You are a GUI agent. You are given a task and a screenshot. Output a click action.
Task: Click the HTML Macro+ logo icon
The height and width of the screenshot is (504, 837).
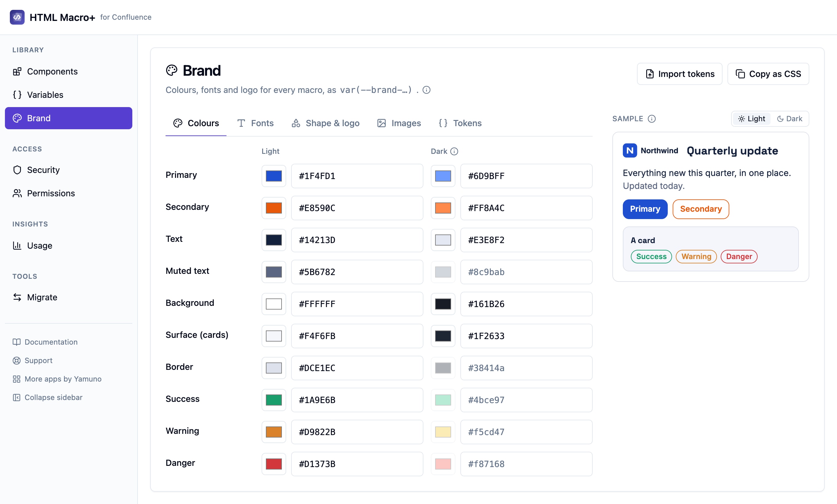(x=17, y=17)
